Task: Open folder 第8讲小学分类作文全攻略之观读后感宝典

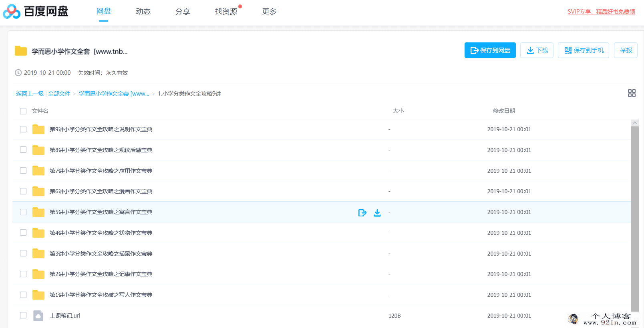Action: 101,150
